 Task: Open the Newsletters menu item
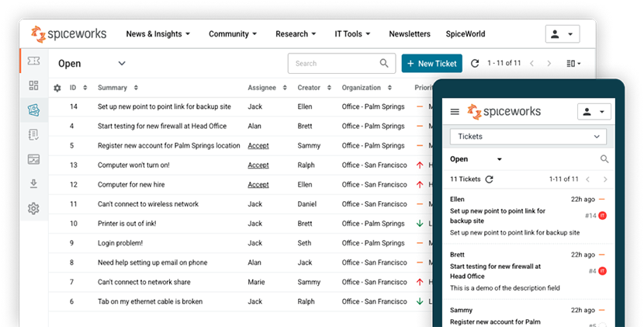click(x=410, y=34)
